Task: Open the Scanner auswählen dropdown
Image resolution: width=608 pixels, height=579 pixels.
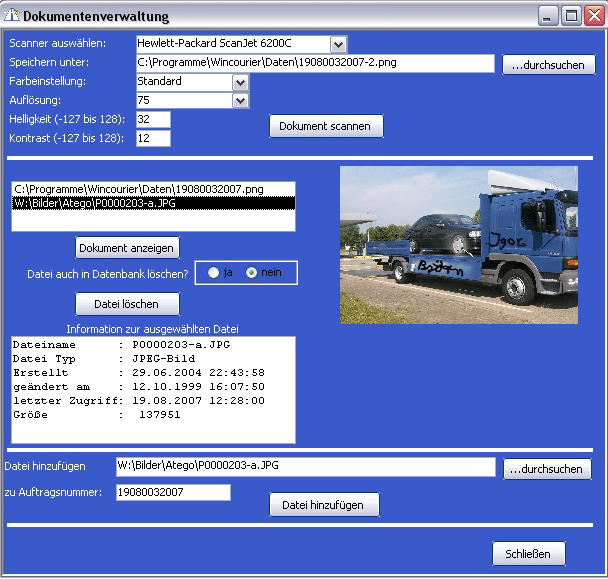Action: click(x=337, y=44)
